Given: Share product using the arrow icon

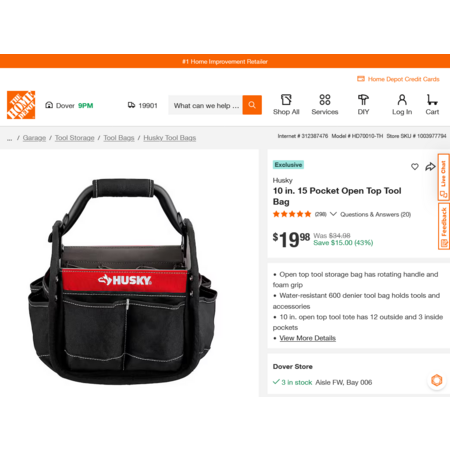Looking at the screenshot, I should (430, 166).
